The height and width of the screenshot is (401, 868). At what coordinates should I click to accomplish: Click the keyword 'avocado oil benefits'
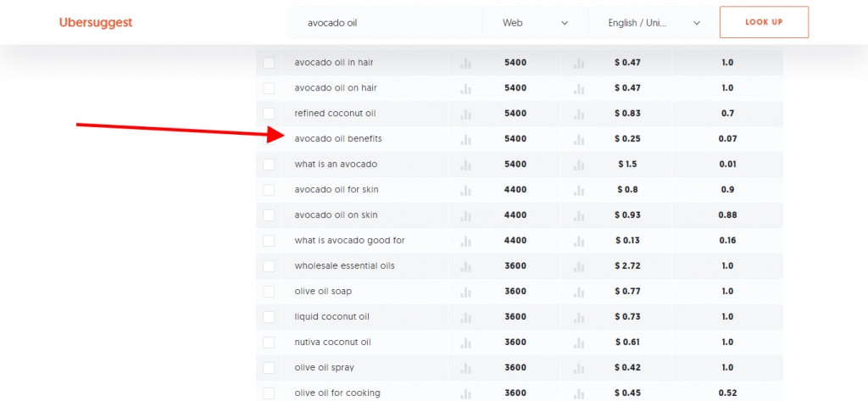tap(338, 139)
